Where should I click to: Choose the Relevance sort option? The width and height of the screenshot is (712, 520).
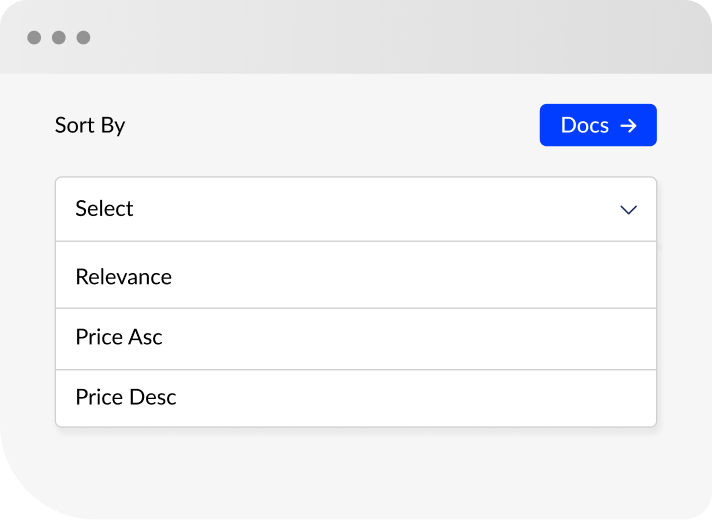356,276
